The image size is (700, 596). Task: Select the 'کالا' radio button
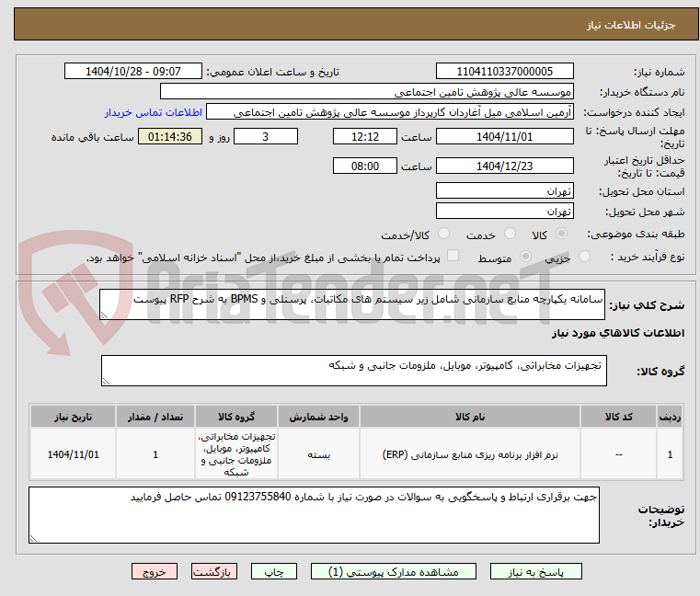pyautogui.click(x=562, y=234)
